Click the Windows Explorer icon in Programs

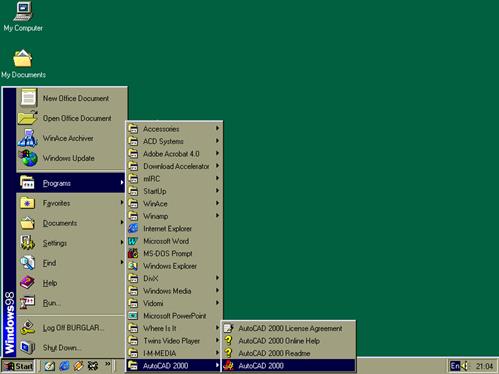(x=133, y=266)
